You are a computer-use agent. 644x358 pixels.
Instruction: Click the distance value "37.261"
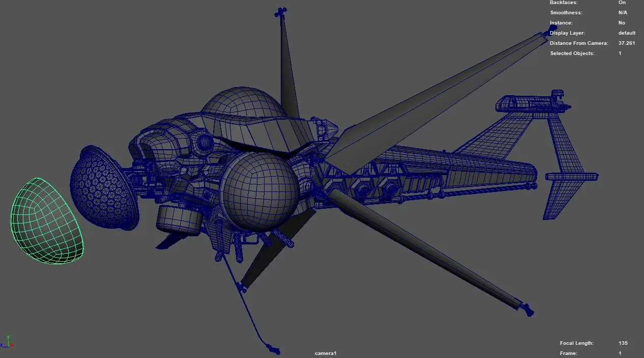point(627,43)
